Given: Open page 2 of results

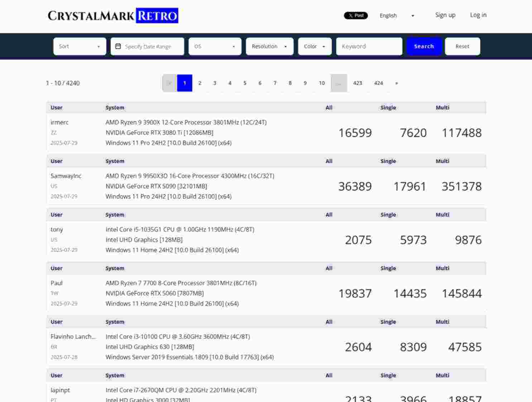Looking at the screenshot, I should (x=200, y=83).
